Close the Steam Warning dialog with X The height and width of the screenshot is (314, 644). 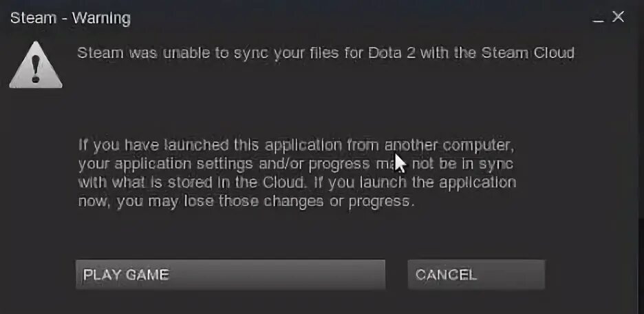pos(618,17)
